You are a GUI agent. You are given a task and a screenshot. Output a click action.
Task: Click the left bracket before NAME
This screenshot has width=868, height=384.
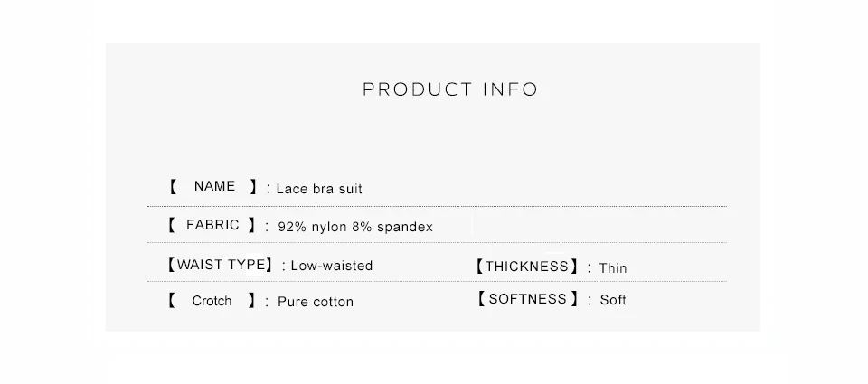173,186
